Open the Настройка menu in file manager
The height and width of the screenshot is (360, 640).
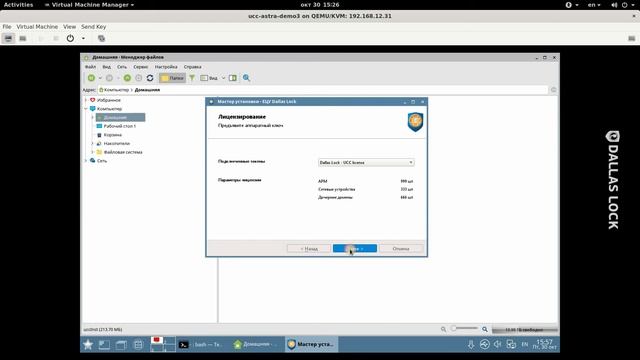pos(166,67)
